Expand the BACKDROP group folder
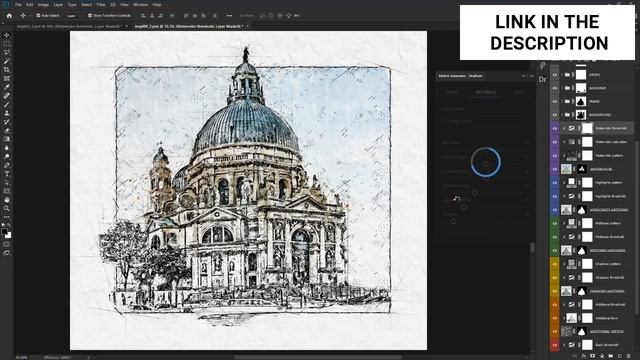Screen dimensions: 640x360 coord(562,88)
